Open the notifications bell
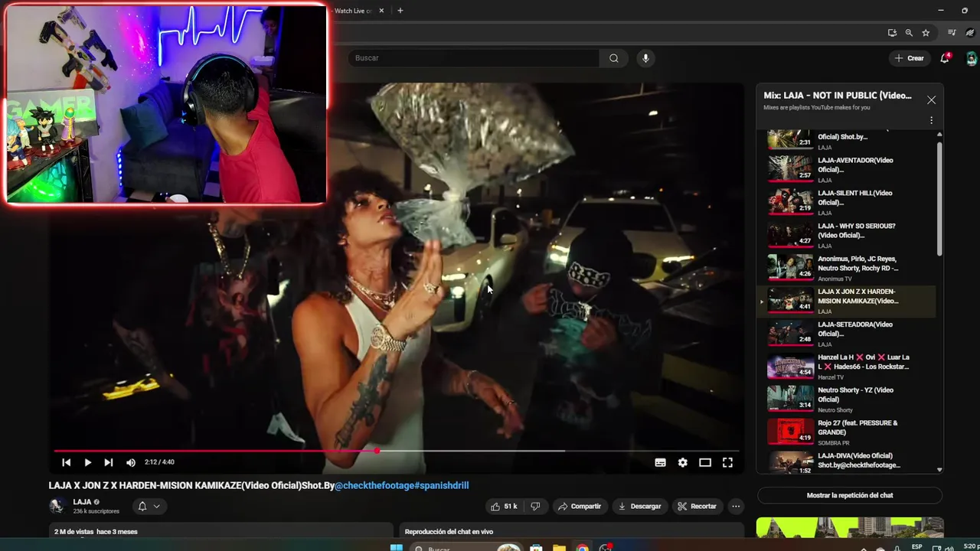The width and height of the screenshot is (980, 551). coord(945,58)
